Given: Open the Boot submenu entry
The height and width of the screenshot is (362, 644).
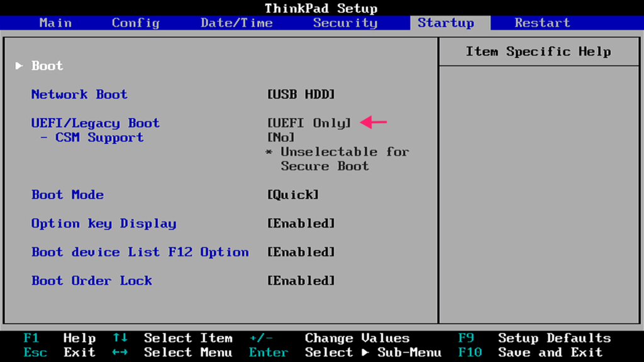Looking at the screenshot, I should click(47, 65).
